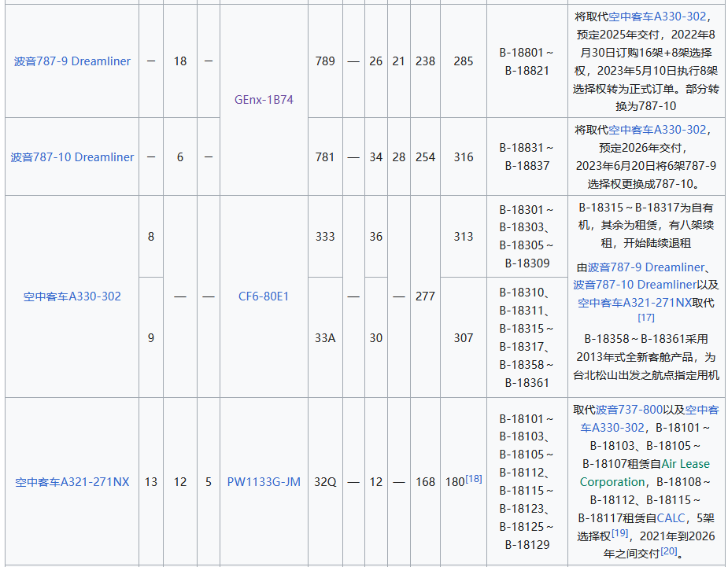Open the 波音787-10 Dreamliner link in the A330 remarks
728x567 pixels.
634,285
